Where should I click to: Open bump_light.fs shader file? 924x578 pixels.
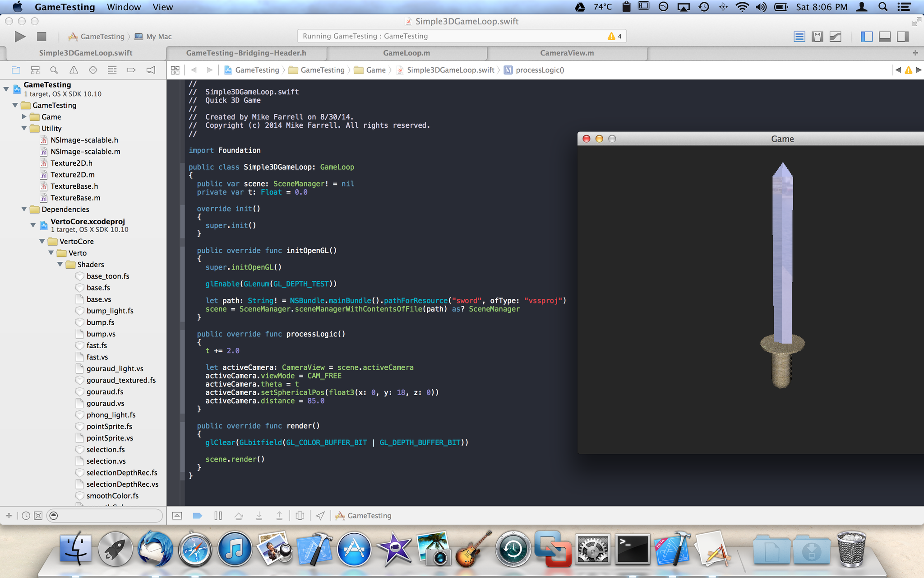pyautogui.click(x=110, y=311)
